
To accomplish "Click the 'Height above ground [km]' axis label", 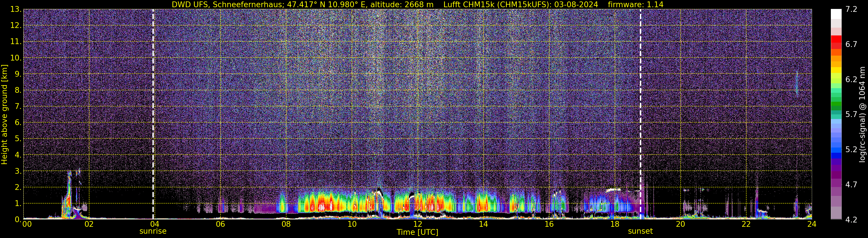I will (x=4, y=115).
